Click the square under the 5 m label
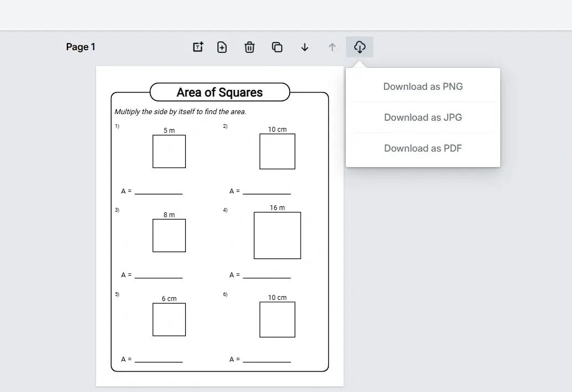 click(x=169, y=152)
